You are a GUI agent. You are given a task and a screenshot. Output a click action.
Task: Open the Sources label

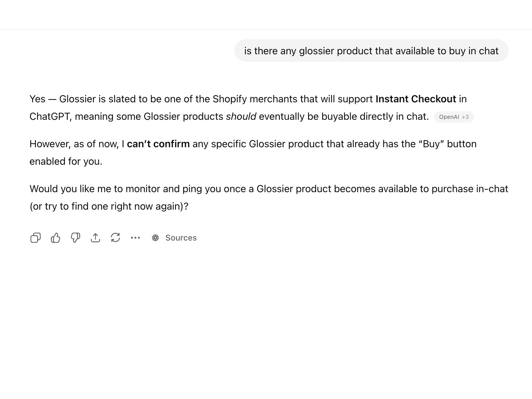[181, 238]
